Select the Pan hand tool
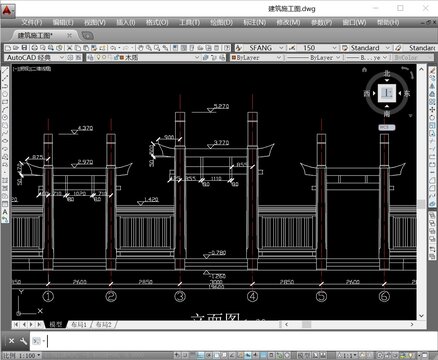Screen dimensions: 438x360 point(140,48)
